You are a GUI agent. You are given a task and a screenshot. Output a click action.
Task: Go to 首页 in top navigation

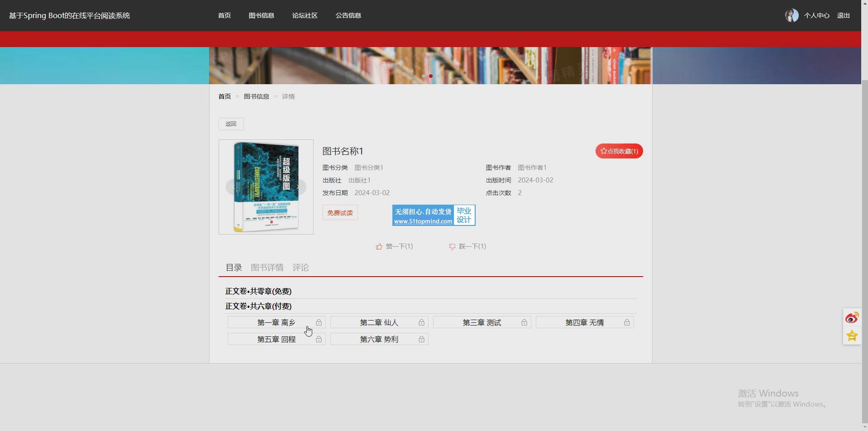[224, 15]
